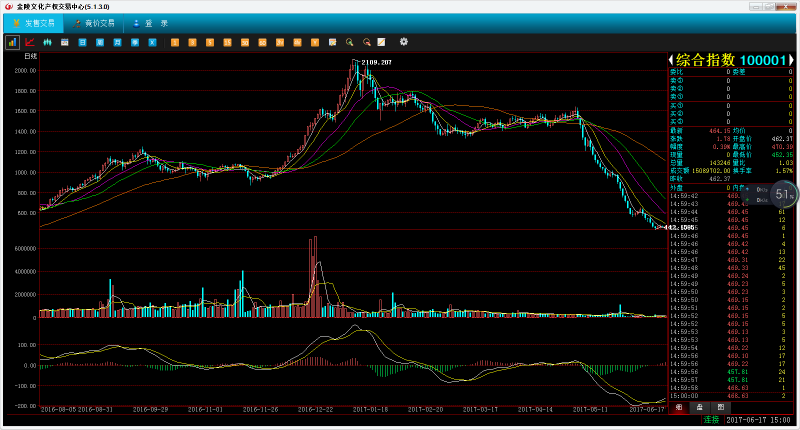Switch to the candlestick K-line icon
Viewport: 800px width, 430px height.
[x=47, y=42]
